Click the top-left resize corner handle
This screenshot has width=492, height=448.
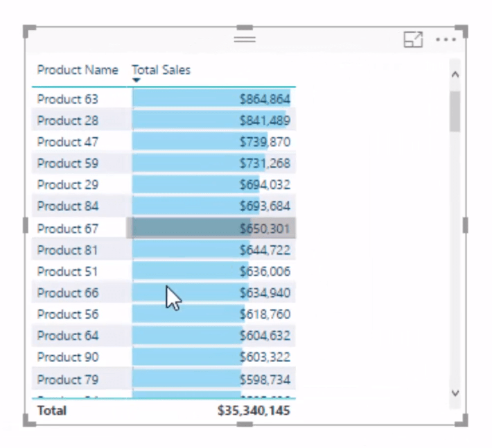30,32
